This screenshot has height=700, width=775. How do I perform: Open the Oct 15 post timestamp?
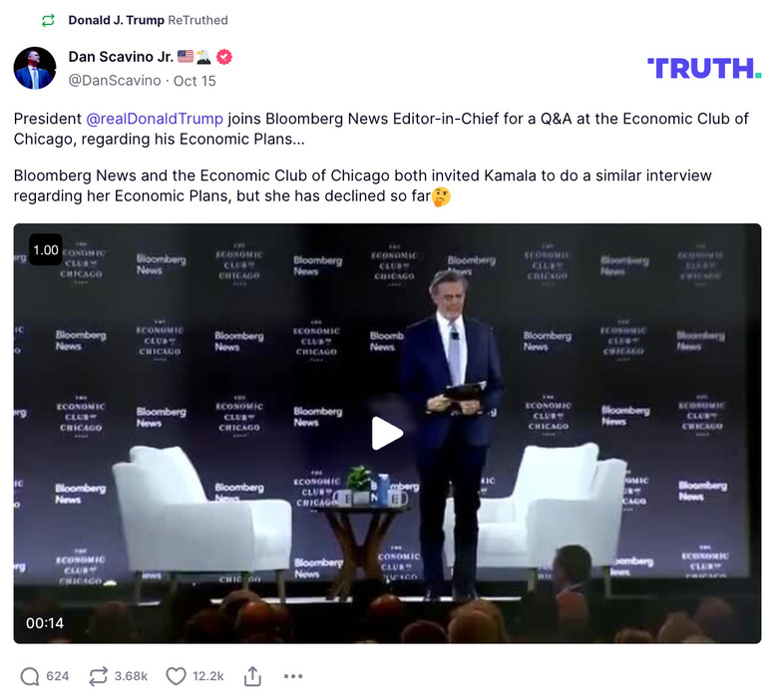click(x=194, y=81)
